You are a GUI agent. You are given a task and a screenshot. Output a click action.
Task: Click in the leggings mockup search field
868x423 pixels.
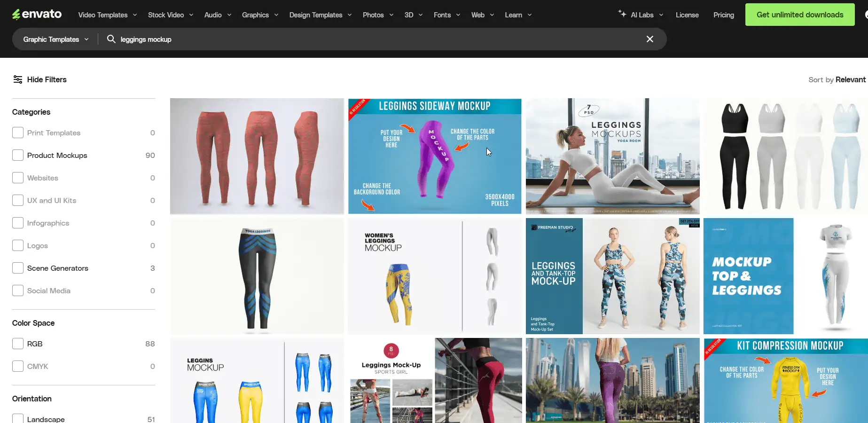[x=376, y=39]
